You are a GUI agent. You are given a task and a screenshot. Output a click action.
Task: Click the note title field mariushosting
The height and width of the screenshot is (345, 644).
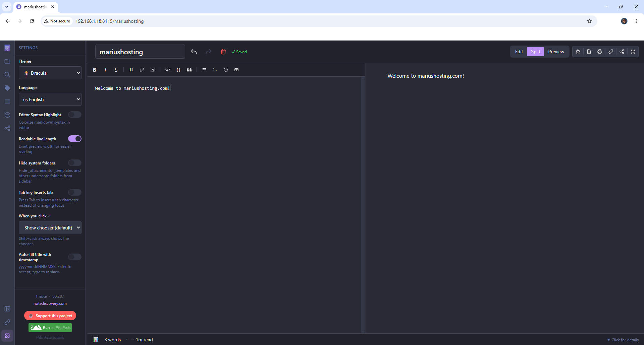[140, 52]
